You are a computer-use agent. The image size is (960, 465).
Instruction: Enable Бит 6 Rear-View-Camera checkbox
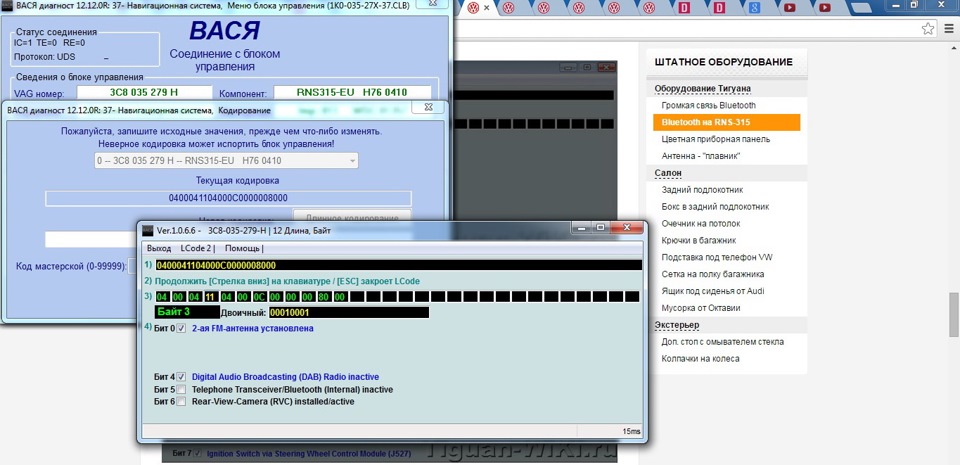(181, 401)
